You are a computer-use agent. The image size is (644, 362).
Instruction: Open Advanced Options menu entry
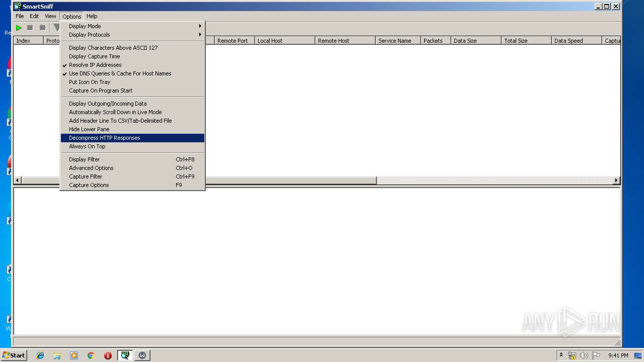pos(133,168)
